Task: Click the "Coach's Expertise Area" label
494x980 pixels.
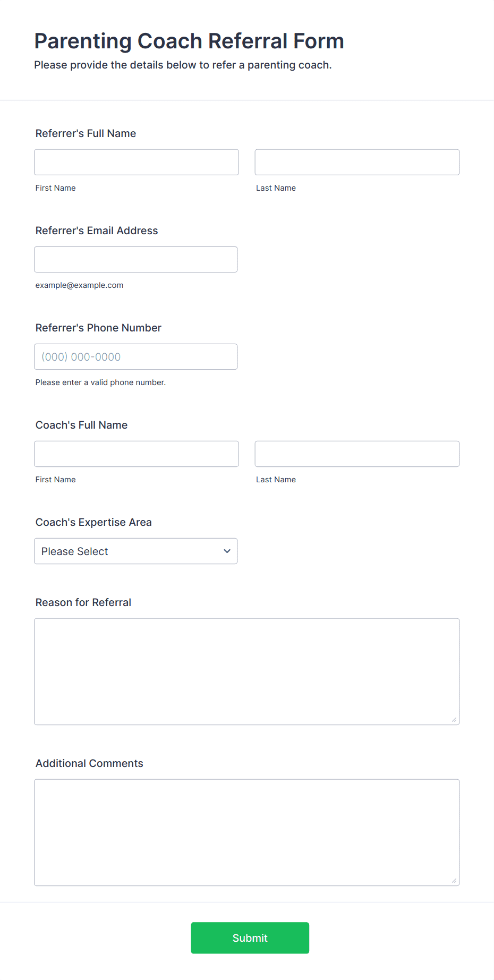Action: point(93,522)
